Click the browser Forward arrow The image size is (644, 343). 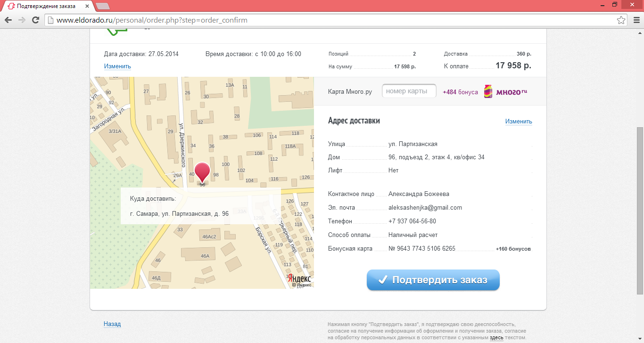[x=22, y=20]
